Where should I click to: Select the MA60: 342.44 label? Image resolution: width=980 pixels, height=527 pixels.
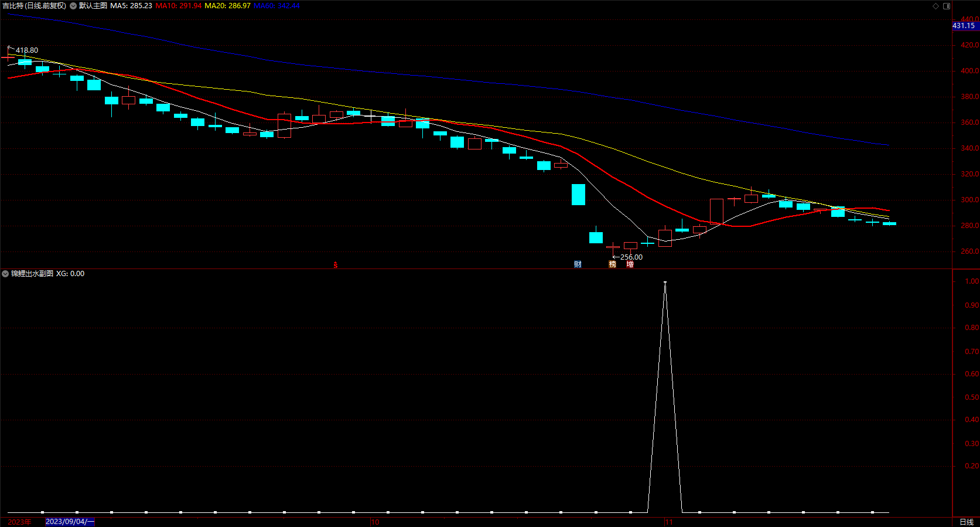point(276,6)
